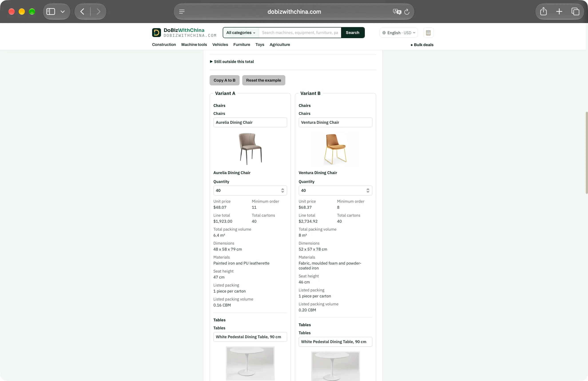The image size is (588, 381).
Task: Open the Furniture category
Action: click(x=241, y=44)
